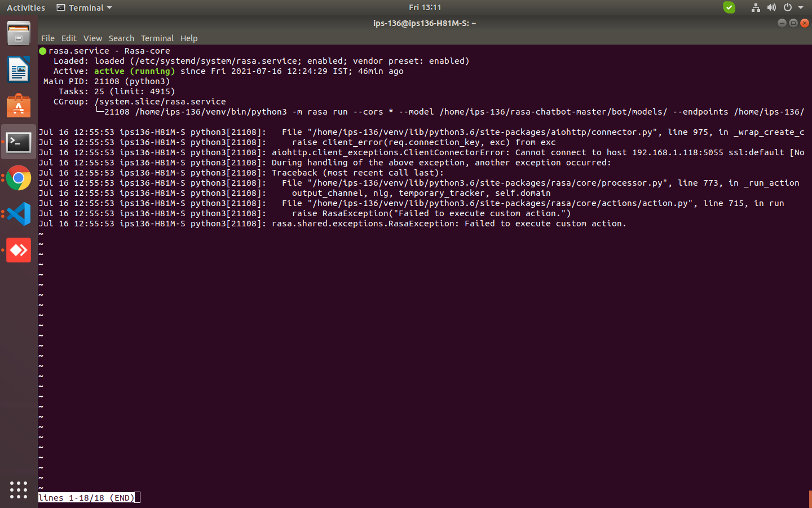Viewport: 812px width, 508px height.
Task: Click the 'ClientConnectorError' log line
Action: coord(421,152)
